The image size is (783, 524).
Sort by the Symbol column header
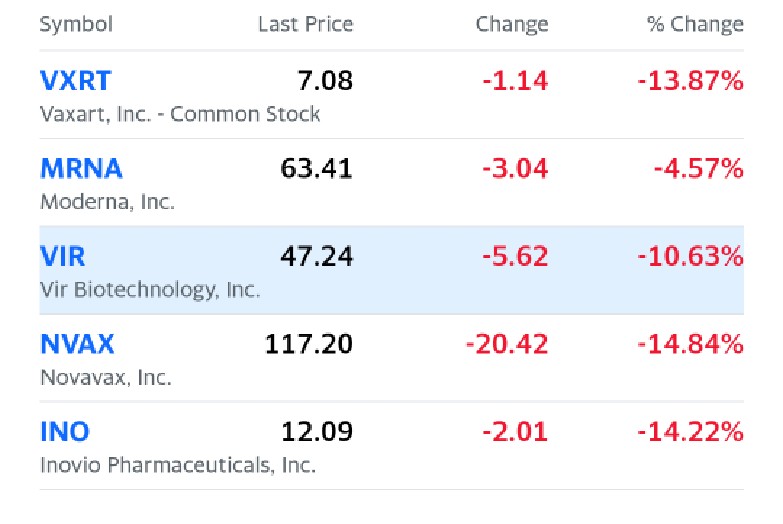click(76, 24)
